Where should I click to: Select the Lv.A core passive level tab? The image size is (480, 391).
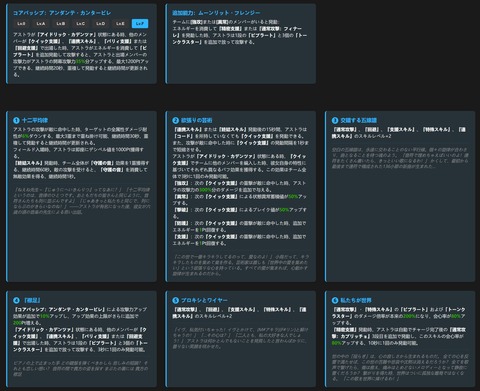(41, 24)
